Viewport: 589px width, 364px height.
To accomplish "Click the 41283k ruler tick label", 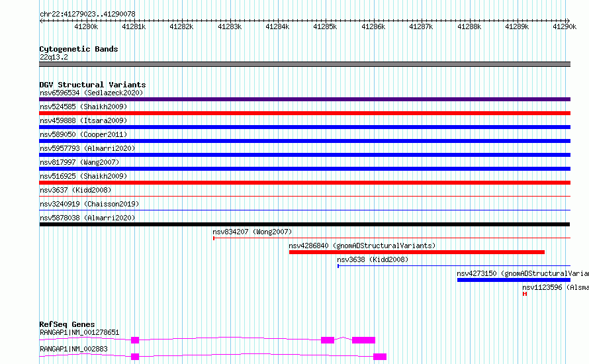I will click(x=230, y=26).
